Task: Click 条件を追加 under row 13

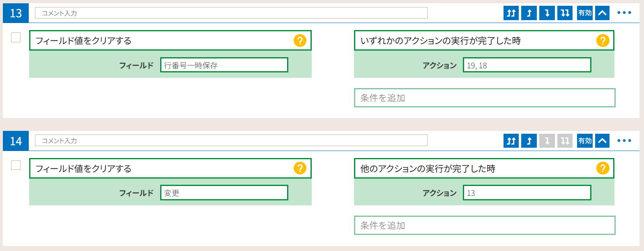Action: 485,98
